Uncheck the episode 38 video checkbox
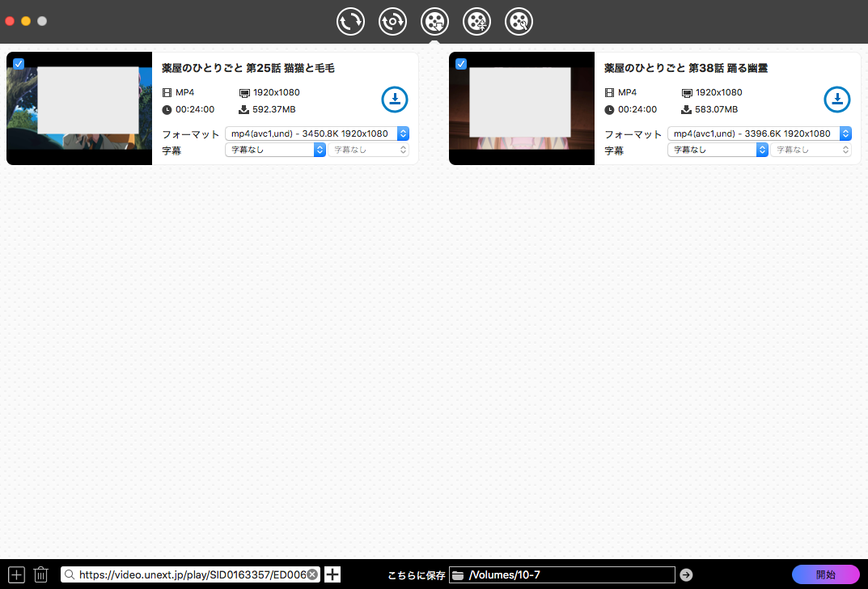Viewport: 868px width, 589px height. (x=461, y=64)
